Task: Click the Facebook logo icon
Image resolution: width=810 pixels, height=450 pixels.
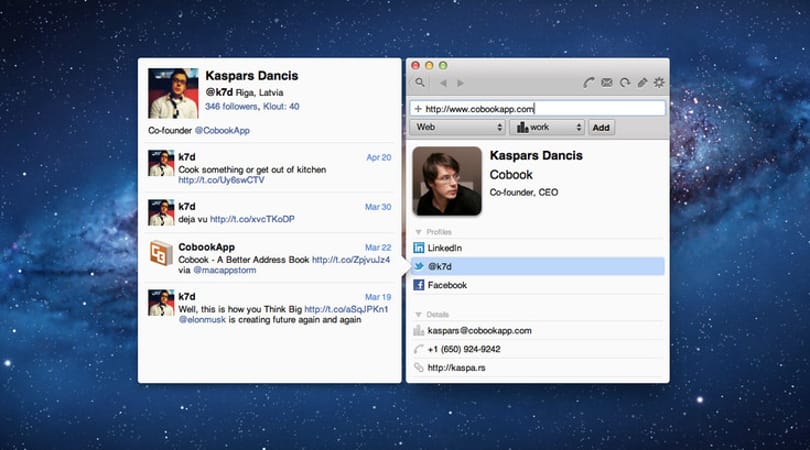Action: click(419, 285)
